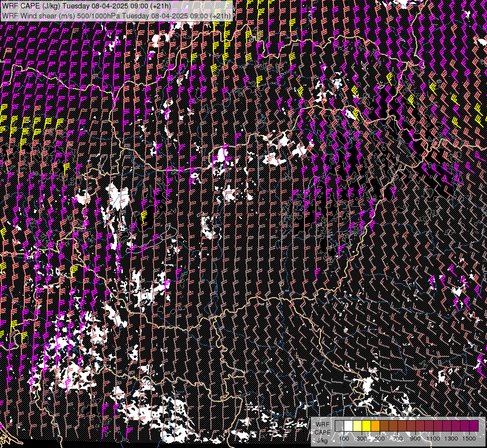The width and height of the screenshot is (487, 448).
Task: Pick the orange 400–500 legend swatch
Action: [375, 426]
